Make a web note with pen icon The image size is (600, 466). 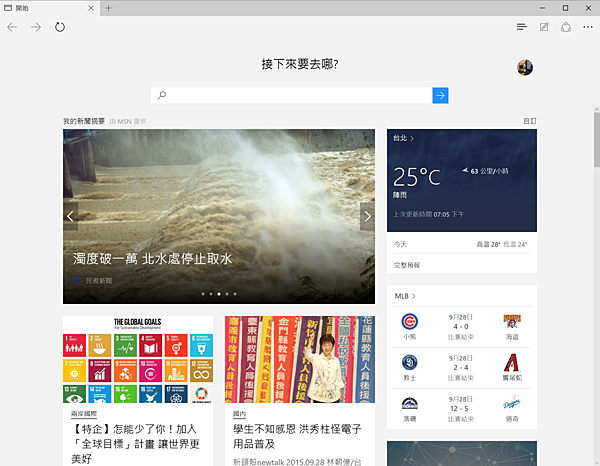tap(544, 27)
